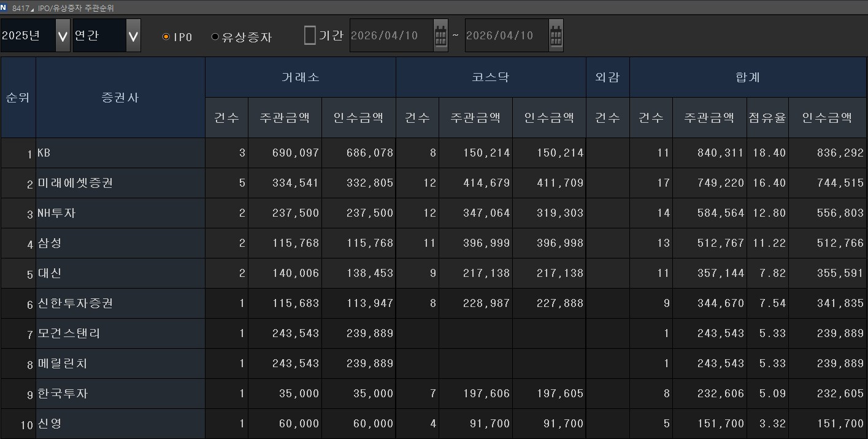Click the 점유율 column header
Screen dimensions: 868x439
pos(767,118)
